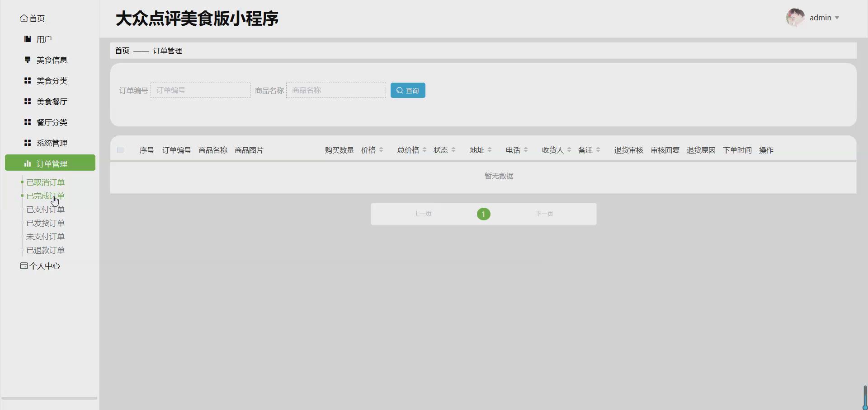
Task: Open the 已退款订单 submenu entry
Action: (45, 250)
